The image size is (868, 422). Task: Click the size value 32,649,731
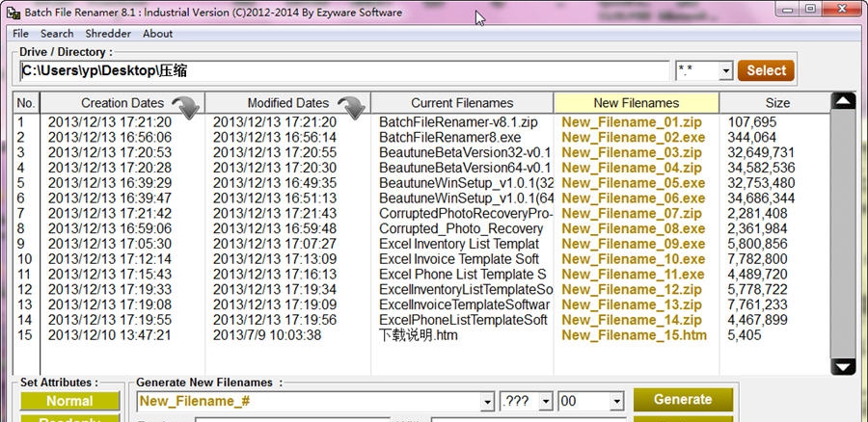[x=761, y=152]
